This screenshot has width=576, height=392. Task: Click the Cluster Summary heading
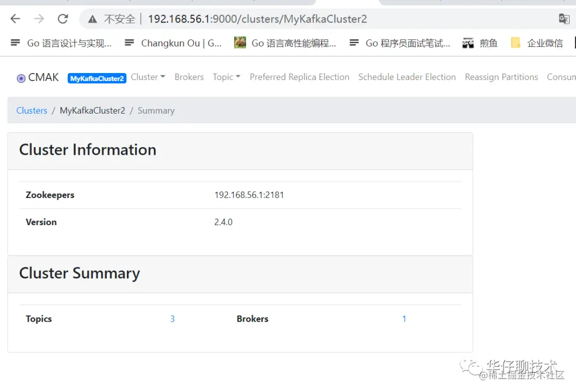[79, 274]
